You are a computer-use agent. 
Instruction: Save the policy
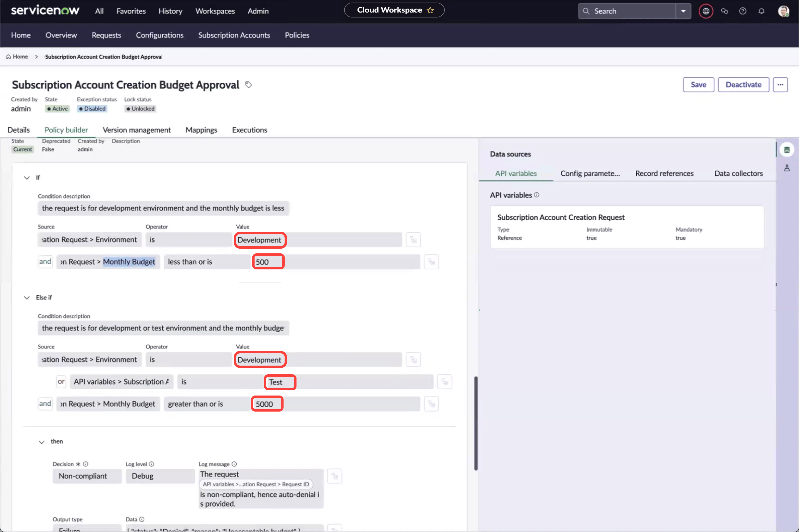(x=698, y=84)
